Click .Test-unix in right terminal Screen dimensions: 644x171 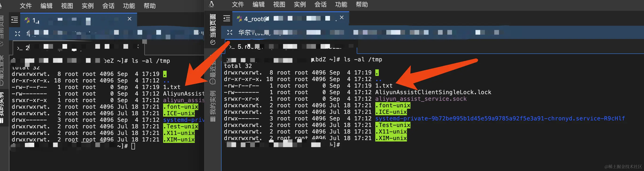click(x=393, y=125)
